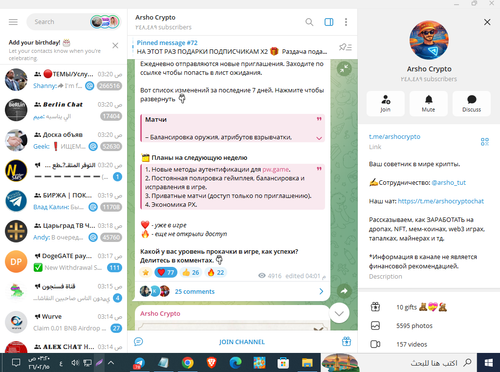The width and height of the screenshot is (500, 372).
Task: Click the comments arrow chevron
Action: [321, 291]
